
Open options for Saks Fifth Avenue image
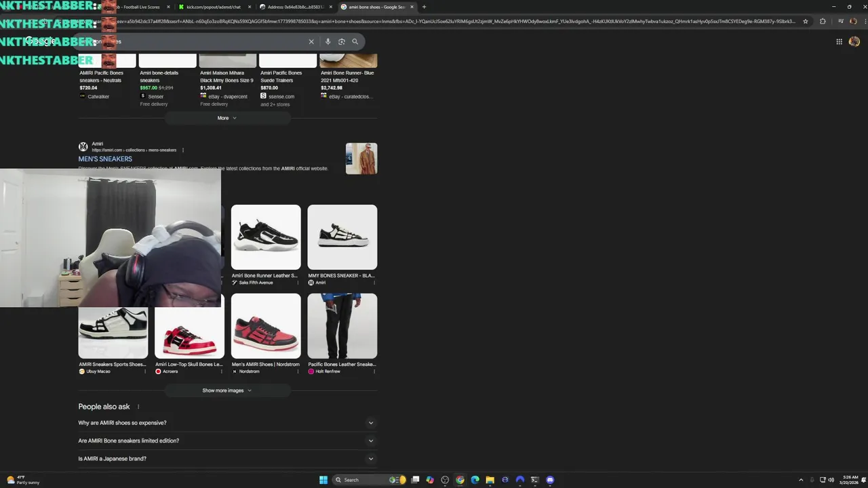tap(298, 283)
